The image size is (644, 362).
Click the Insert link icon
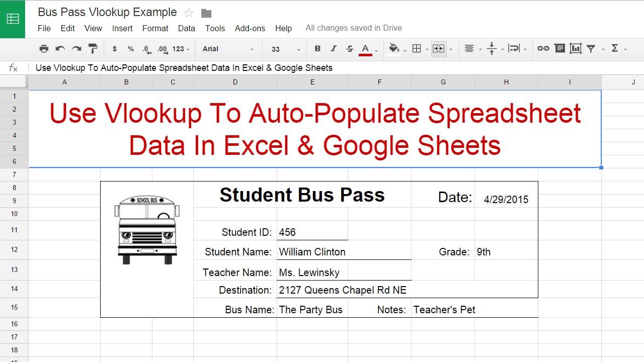point(543,49)
